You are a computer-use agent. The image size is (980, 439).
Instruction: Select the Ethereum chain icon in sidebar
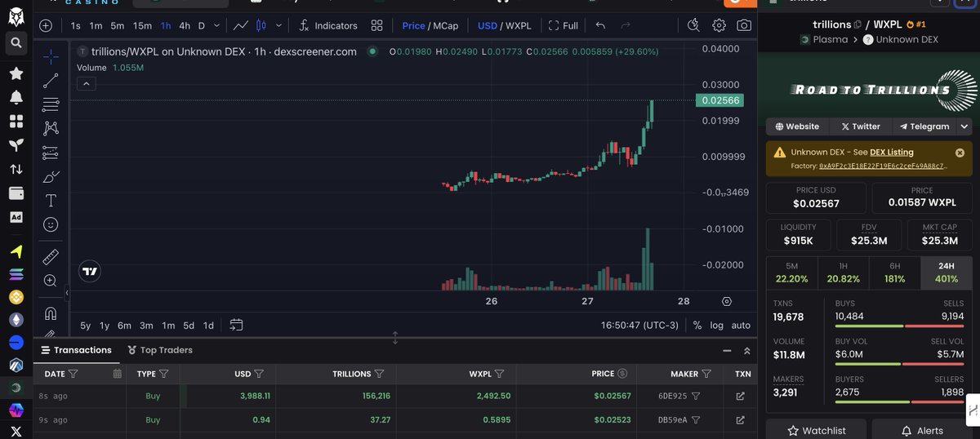16,319
